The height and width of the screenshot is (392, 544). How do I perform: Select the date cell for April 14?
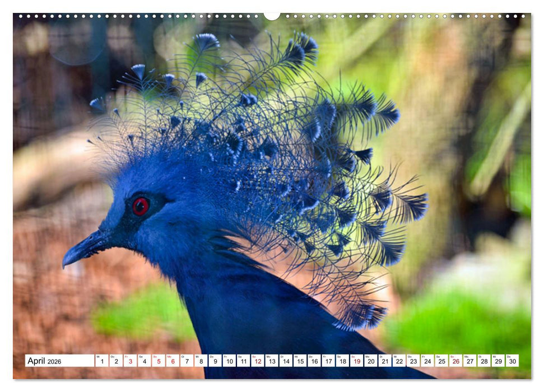pyautogui.click(x=285, y=361)
